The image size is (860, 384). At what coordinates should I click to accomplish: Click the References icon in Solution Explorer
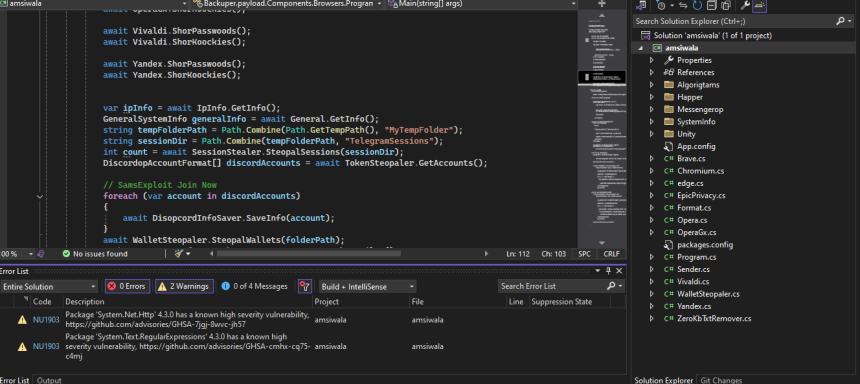[x=668, y=72]
